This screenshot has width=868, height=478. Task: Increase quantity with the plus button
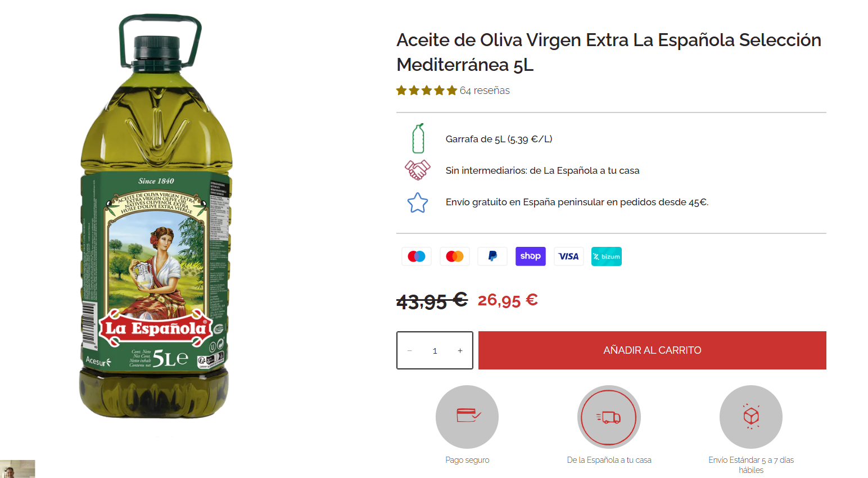[460, 350]
